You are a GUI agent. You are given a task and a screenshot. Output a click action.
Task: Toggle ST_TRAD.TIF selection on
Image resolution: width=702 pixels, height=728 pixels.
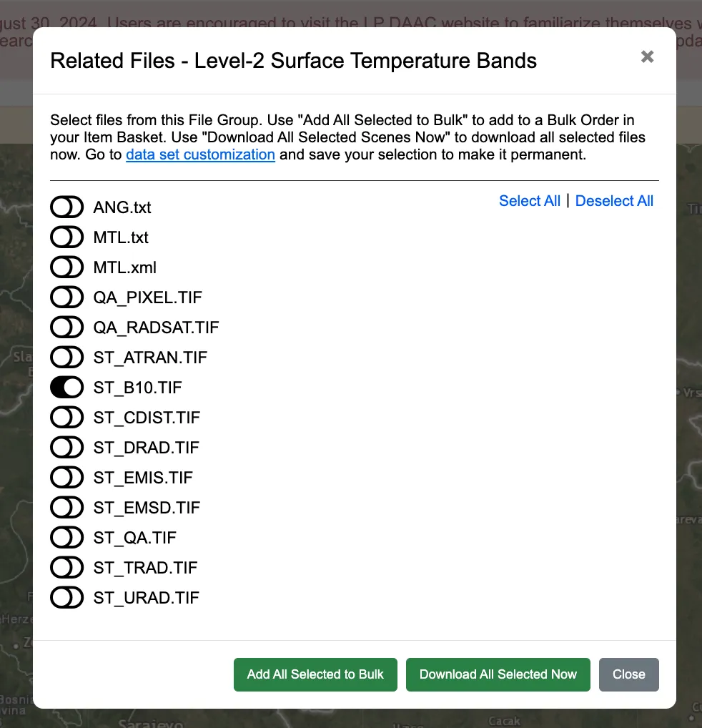coord(66,568)
